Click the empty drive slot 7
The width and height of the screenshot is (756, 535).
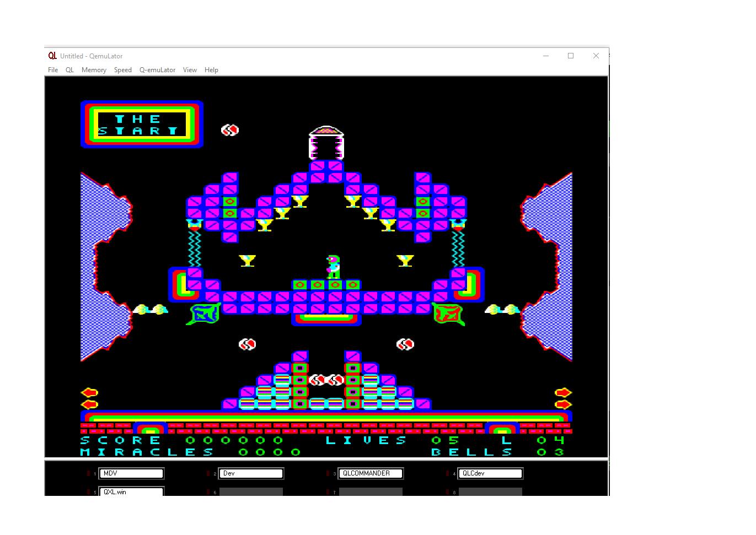point(371,491)
